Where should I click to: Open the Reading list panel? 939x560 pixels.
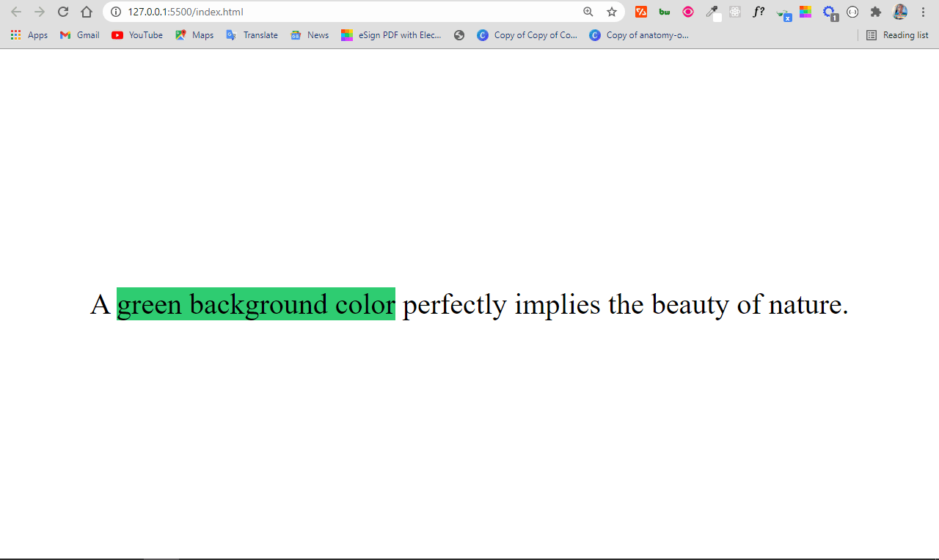pyautogui.click(x=897, y=35)
